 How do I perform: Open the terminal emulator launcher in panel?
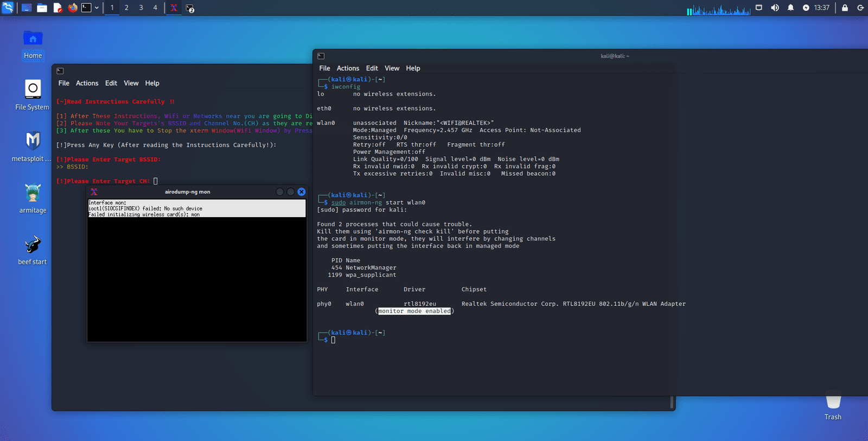pos(86,8)
